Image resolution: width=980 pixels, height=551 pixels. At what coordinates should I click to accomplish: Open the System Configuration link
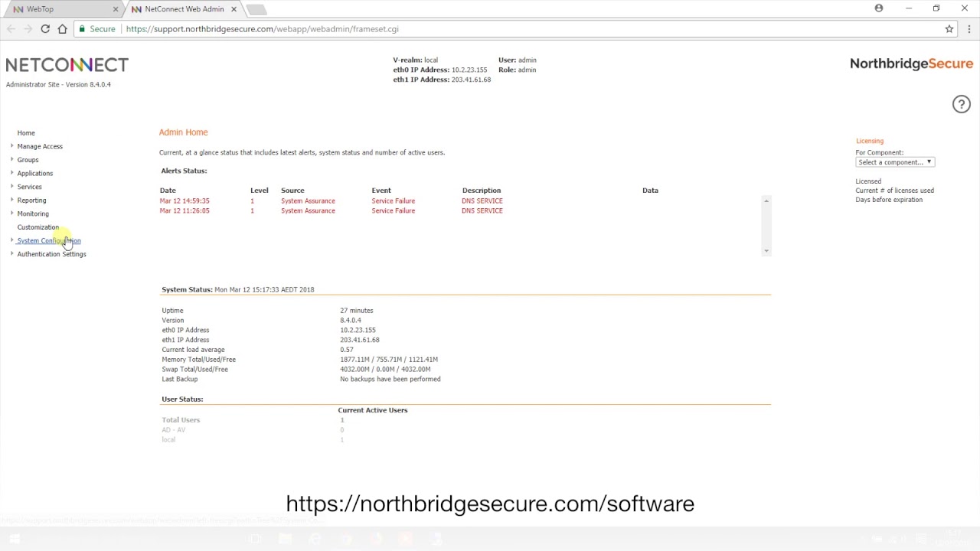pos(49,241)
